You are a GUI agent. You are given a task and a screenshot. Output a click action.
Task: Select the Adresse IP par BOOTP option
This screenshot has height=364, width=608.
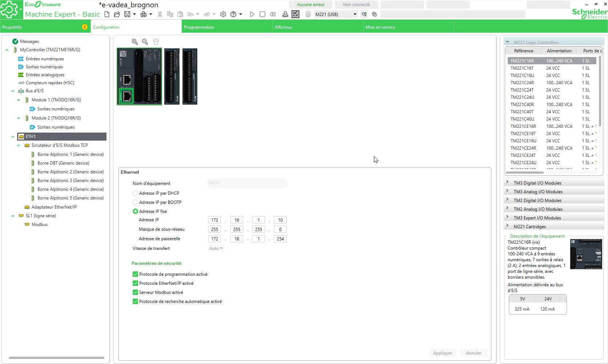[x=135, y=202]
